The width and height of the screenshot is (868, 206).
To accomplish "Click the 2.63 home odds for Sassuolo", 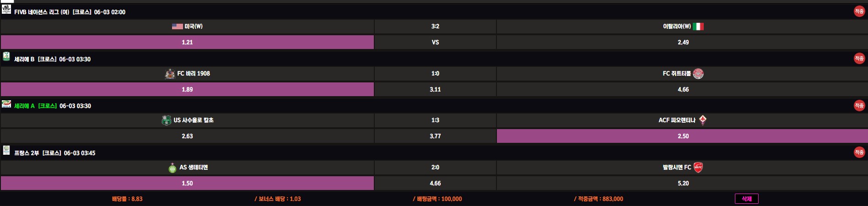I will pyautogui.click(x=187, y=136).
